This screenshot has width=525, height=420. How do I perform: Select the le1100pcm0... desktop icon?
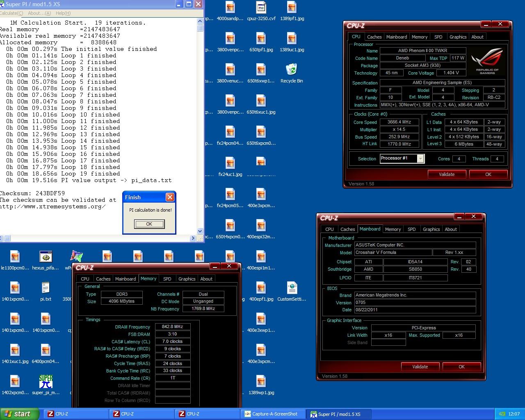[15, 260]
